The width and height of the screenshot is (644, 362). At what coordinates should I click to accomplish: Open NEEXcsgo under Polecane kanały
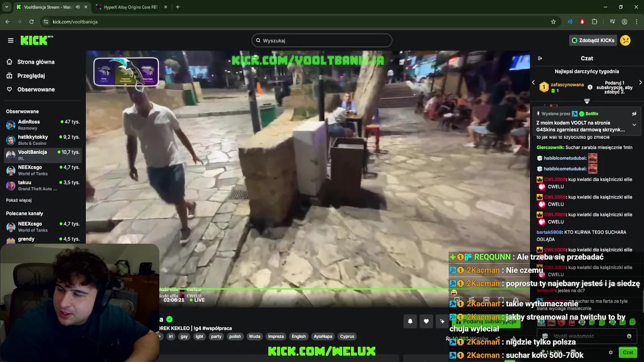point(43,227)
